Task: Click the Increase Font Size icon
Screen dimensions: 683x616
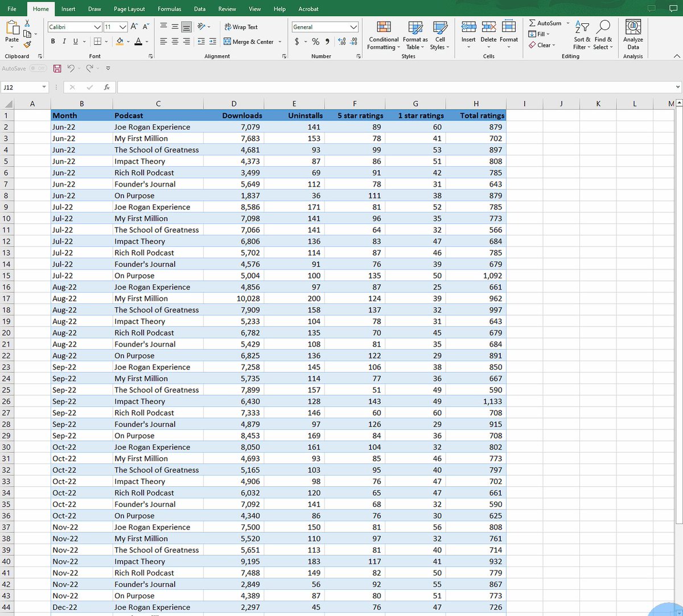Action: 134,27
